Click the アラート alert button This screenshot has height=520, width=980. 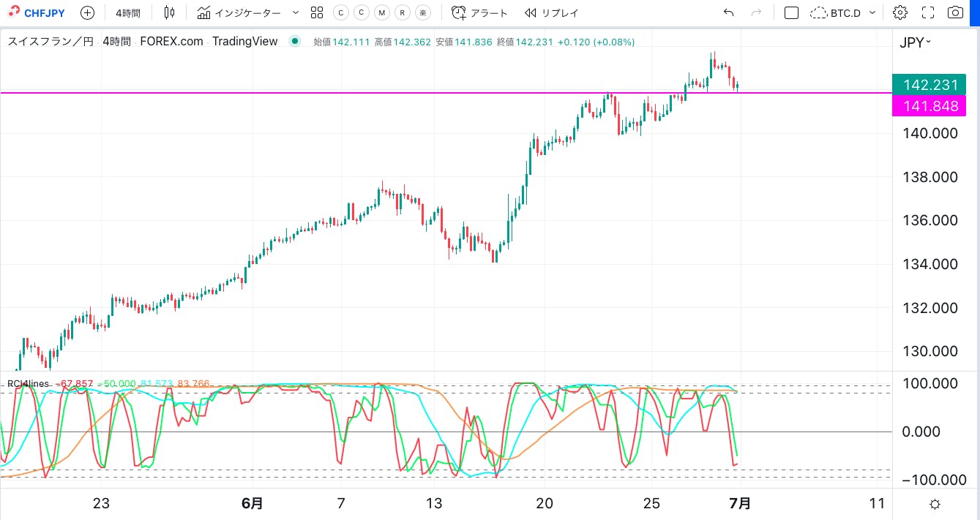pos(479,12)
